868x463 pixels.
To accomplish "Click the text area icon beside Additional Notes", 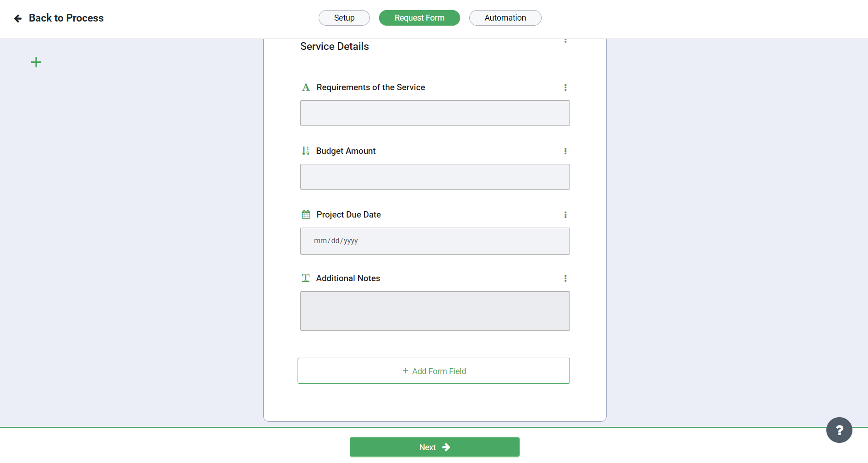I will (x=306, y=278).
